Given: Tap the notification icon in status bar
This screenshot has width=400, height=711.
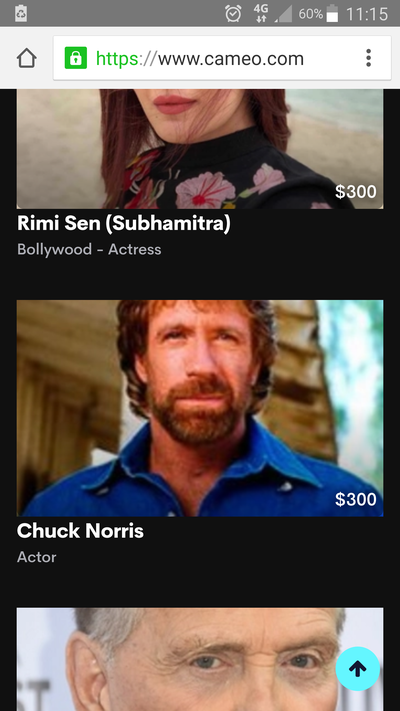Looking at the screenshot, I should (x=21, y=13).
